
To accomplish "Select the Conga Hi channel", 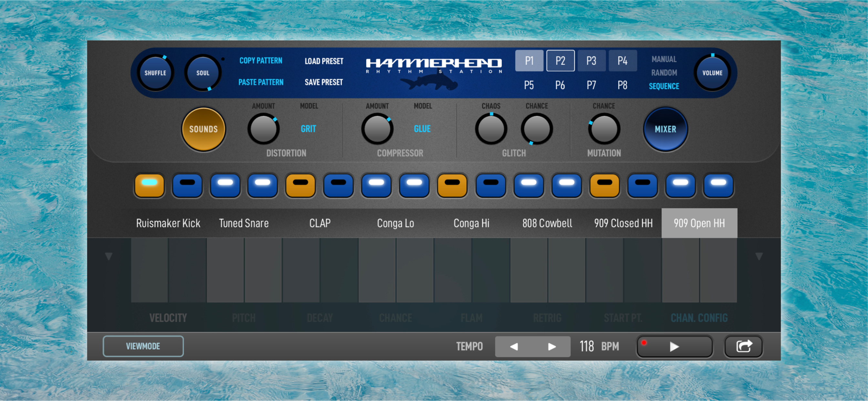I will point(471,223).
